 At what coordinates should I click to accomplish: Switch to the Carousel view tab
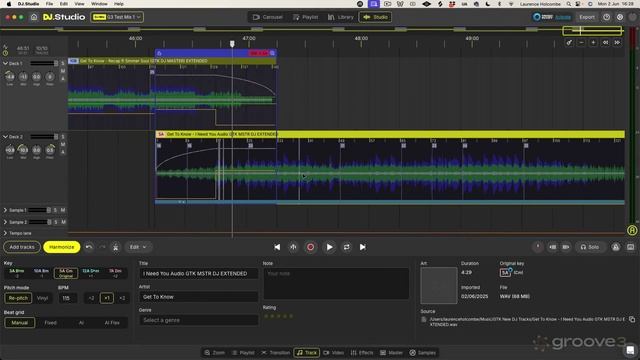click(x=267, y=17)
